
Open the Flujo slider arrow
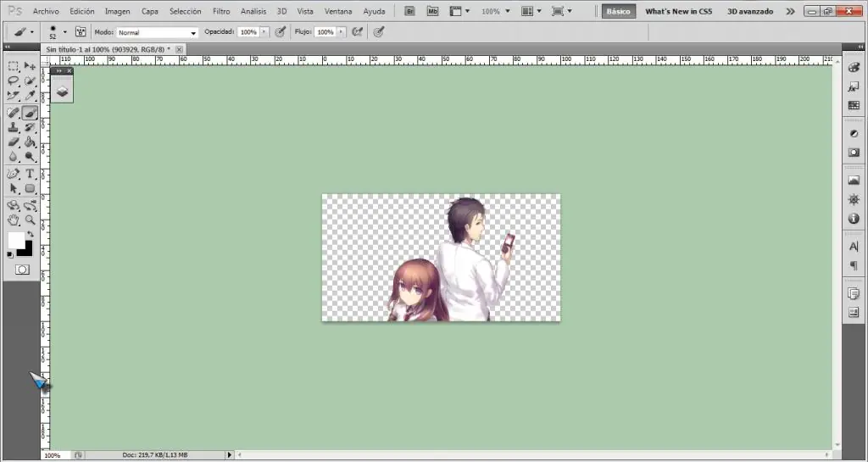[341, 32]
